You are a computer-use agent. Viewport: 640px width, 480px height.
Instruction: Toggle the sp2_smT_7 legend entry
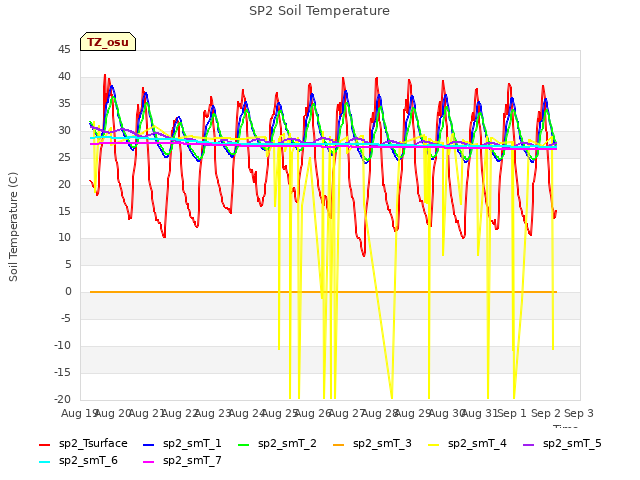pos(182,461)
